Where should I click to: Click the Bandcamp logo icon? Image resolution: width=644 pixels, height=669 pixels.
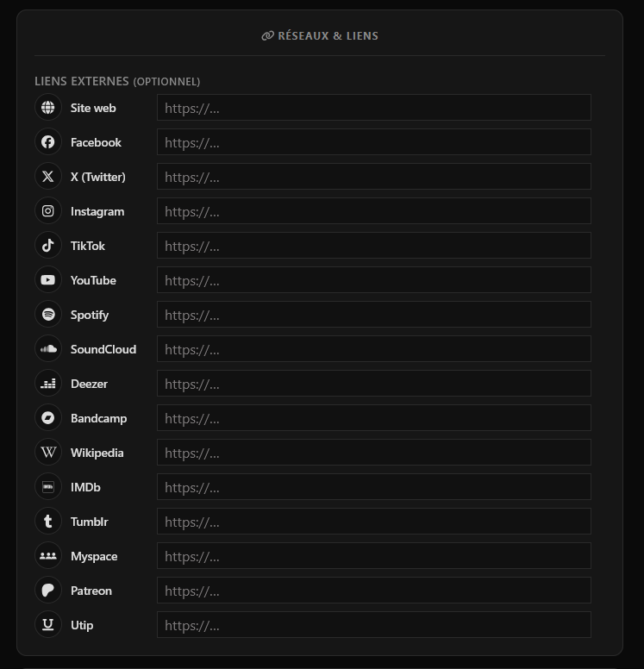(x=47, y=418)
